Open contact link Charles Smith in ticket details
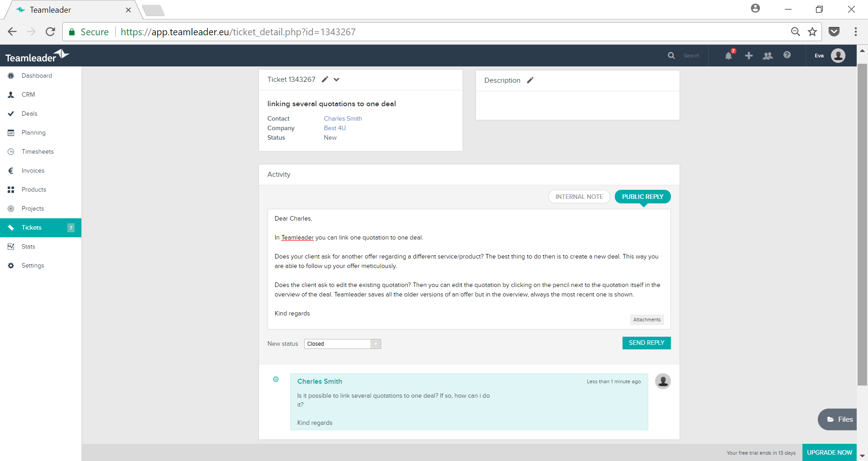The height and width of the screenshot is (461, 868). pyautogui.click(x=343, y=118)
